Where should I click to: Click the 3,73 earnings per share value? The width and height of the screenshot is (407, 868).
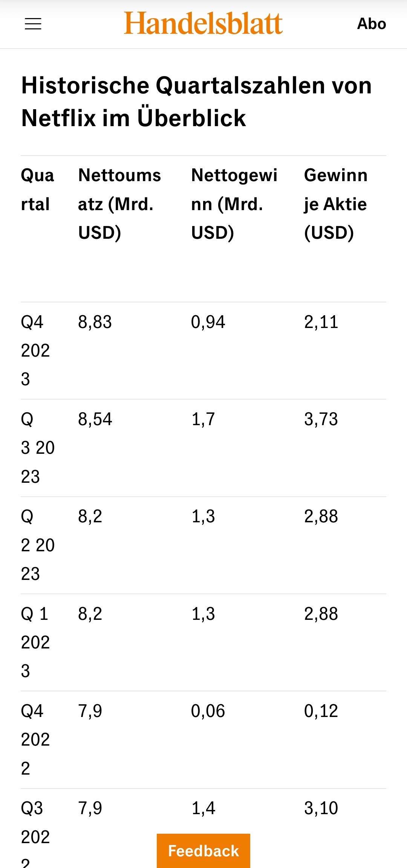point(321,420)
